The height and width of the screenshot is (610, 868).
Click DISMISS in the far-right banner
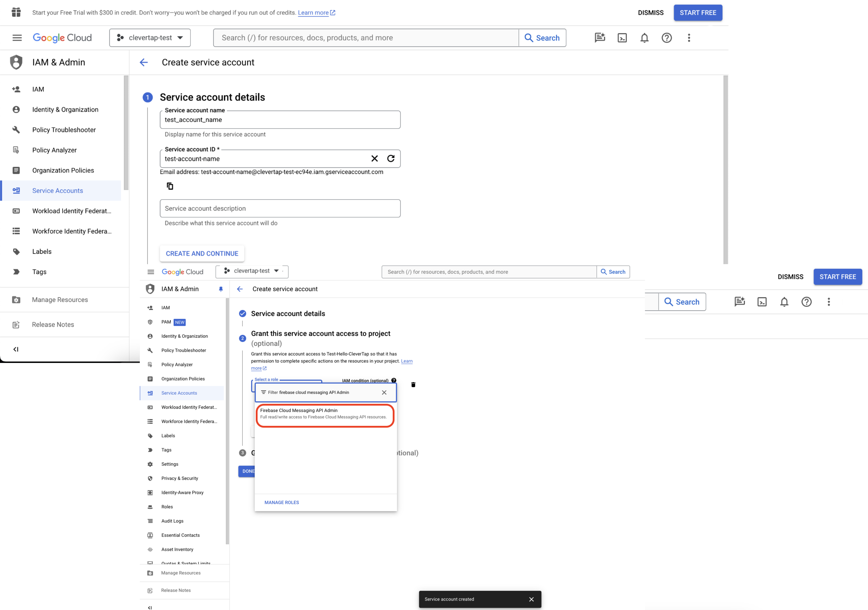click(790, 277)
